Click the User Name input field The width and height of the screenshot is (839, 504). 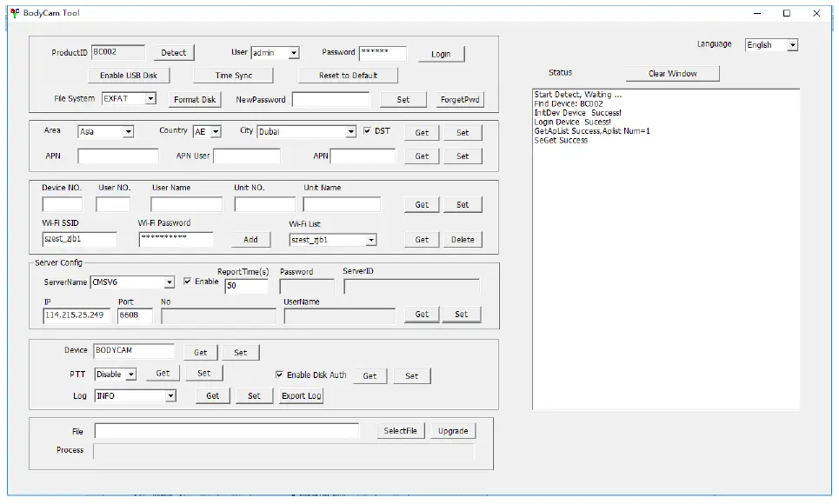pyautogui.click(x=186, y=204)
